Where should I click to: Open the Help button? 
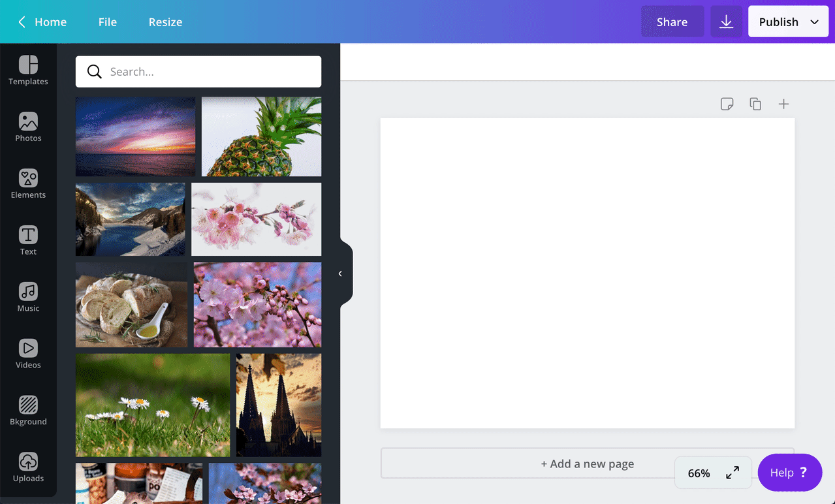[x=790, y=473]
